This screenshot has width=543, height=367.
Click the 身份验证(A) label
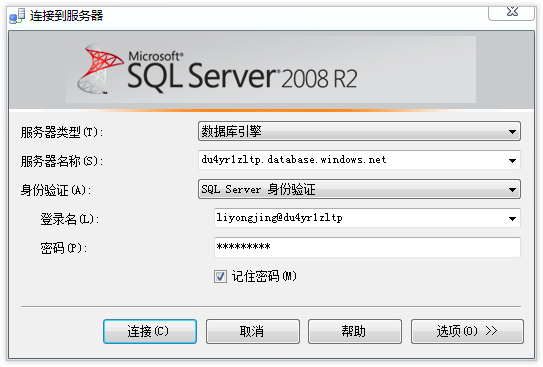(56, 190)
